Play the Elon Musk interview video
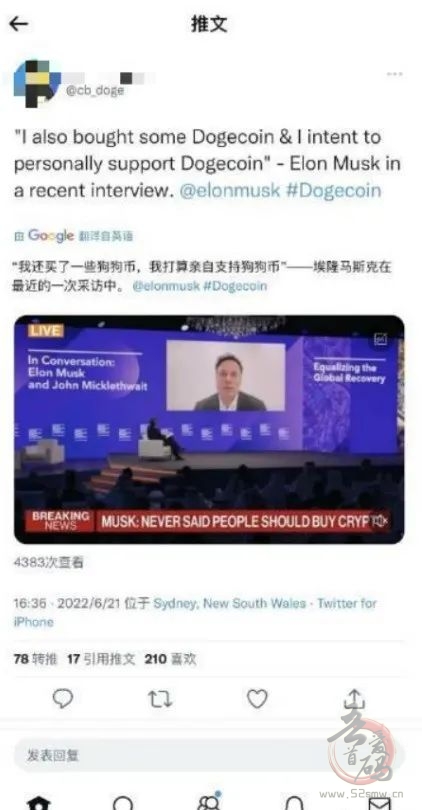Viewport: 422px width, 810px height. (209, 429)
